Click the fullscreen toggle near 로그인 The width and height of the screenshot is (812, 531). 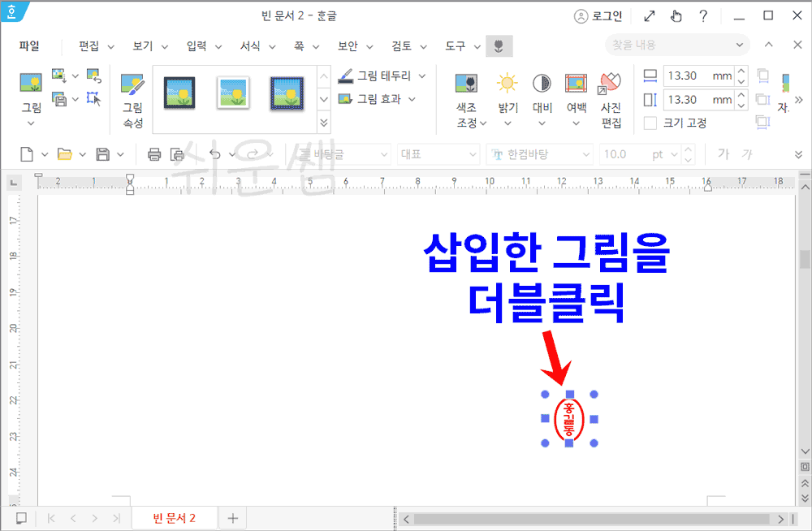(647, 15)
